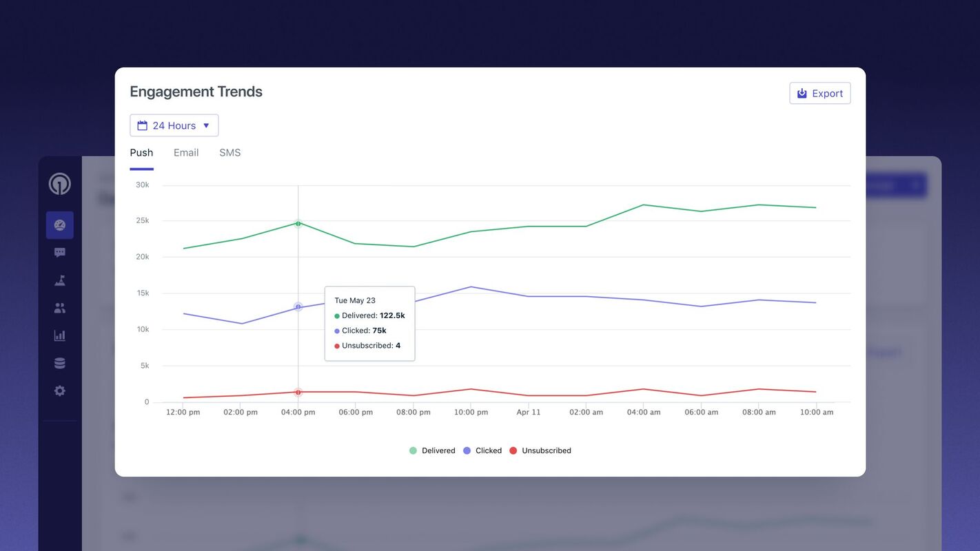This screenshot has height=551, width=980.
Task: Click the calendar icon in the date filter
Action: point(143,125)
